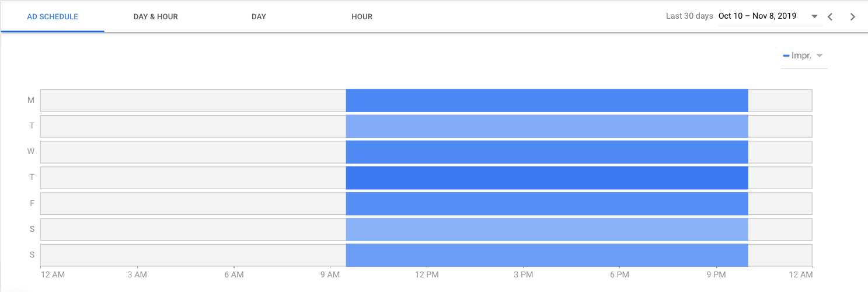Click the blue Impr. legend line
This screenshot has height=292, width=868.
tap(786, 56)
